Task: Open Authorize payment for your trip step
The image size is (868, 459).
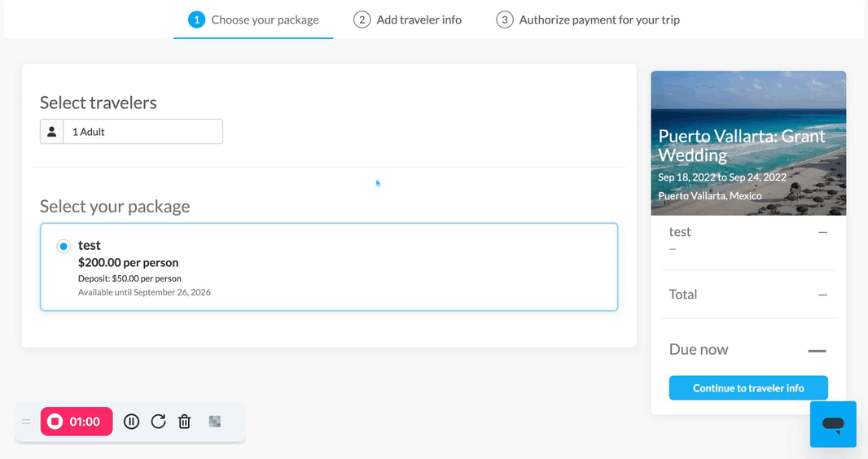Action: 588,20
